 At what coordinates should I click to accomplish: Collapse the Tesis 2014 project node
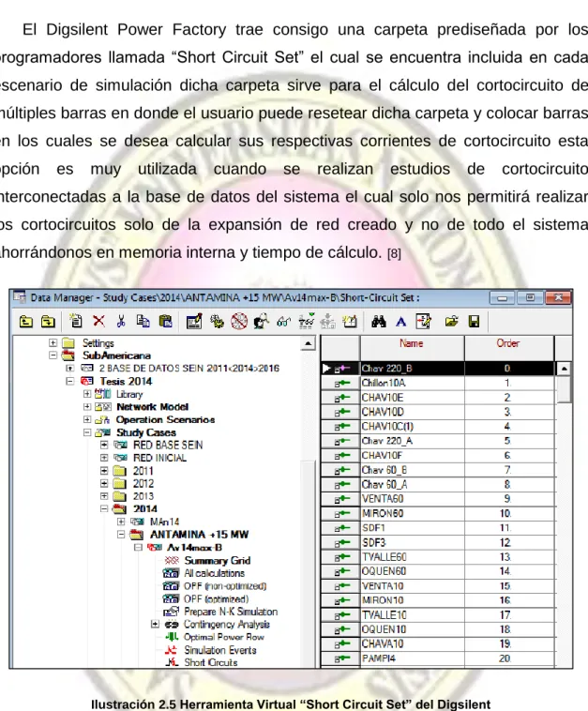(69, 381)
